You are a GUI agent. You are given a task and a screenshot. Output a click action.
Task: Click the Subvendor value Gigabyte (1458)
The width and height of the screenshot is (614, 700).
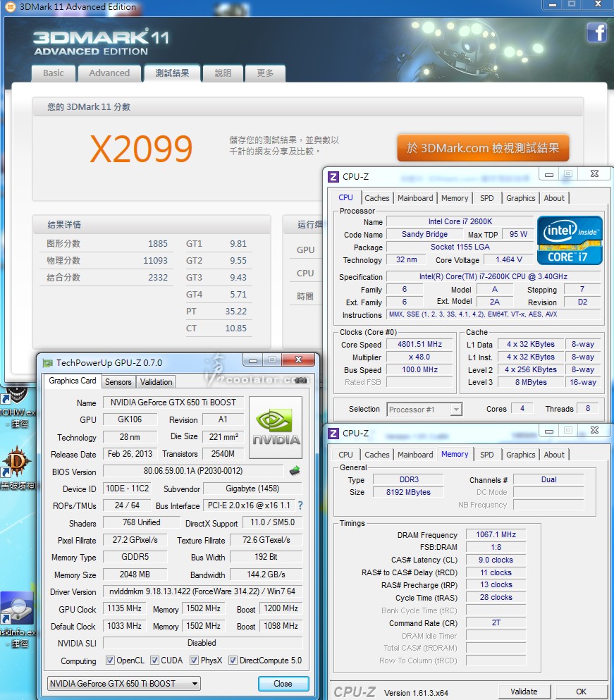252,489
